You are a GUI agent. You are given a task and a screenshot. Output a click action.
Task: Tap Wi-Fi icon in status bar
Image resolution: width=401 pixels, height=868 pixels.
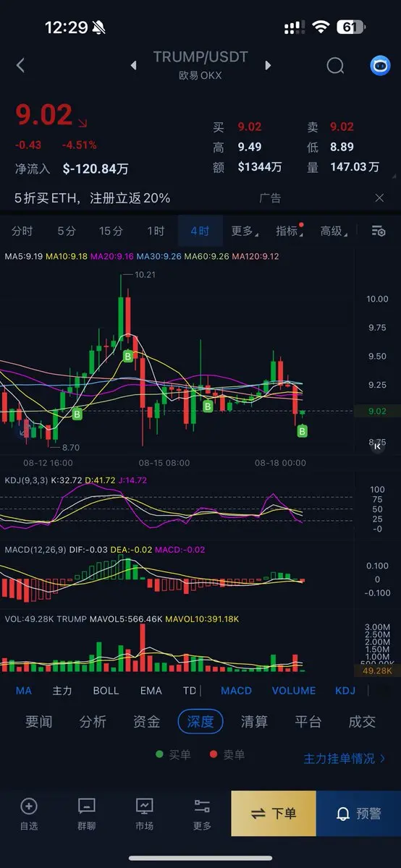[320, 27]
